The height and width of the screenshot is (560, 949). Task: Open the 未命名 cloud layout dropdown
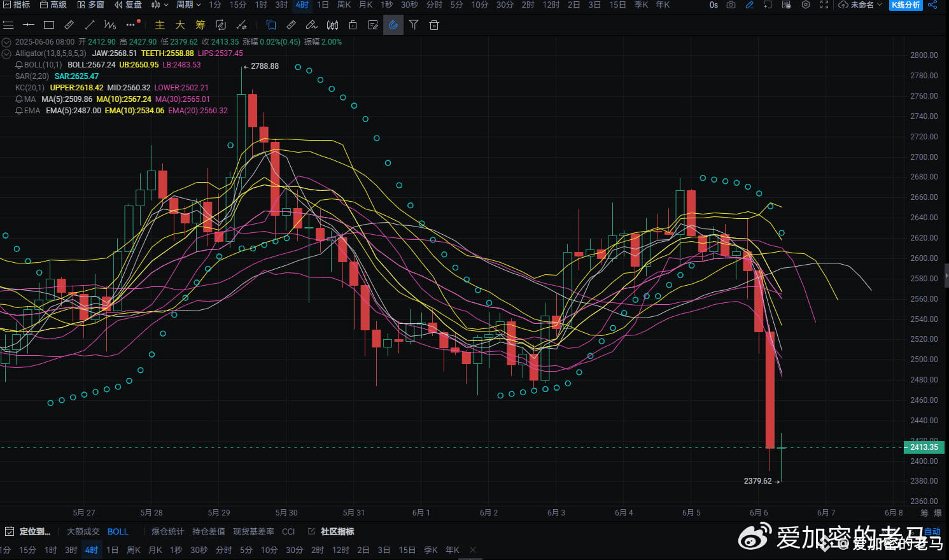tap(861, 4)
